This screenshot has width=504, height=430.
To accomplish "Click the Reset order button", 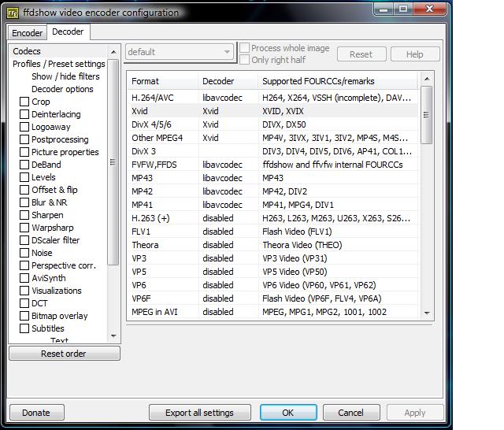I will tap(65, 354).
